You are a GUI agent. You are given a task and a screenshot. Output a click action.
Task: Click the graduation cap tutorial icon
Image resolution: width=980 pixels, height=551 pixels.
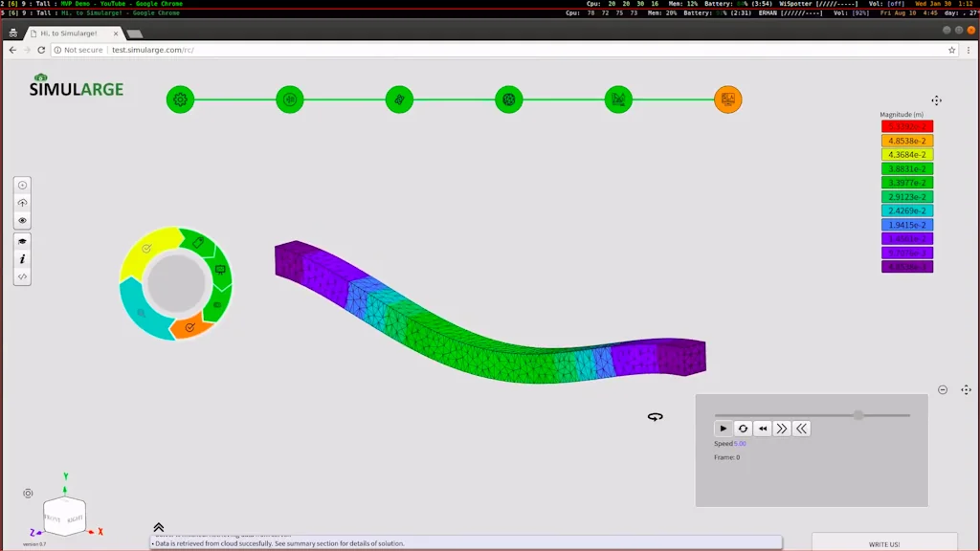click(22, 241)
